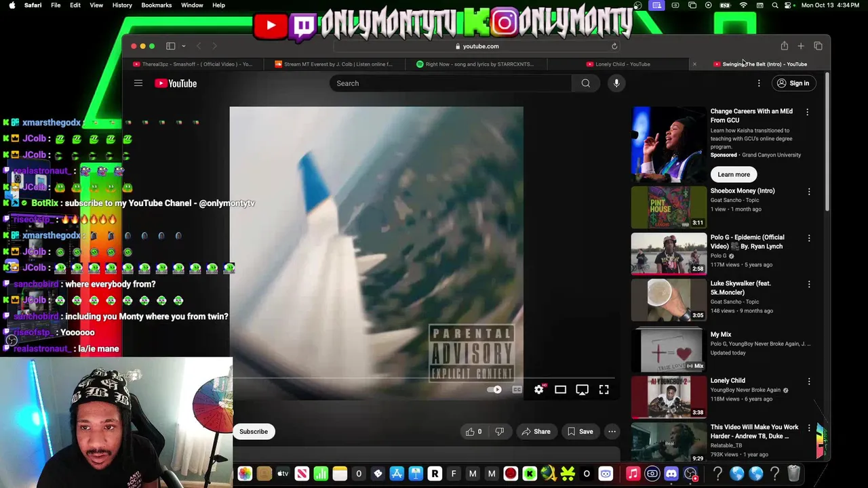
Task: Open options for the sponsored GCU ad
Action: tap(807, 112)
